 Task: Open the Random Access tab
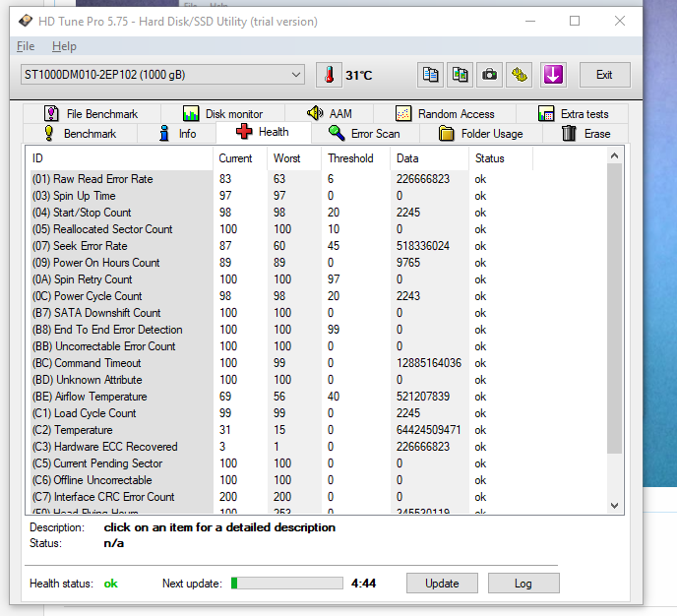pos(445,114)
